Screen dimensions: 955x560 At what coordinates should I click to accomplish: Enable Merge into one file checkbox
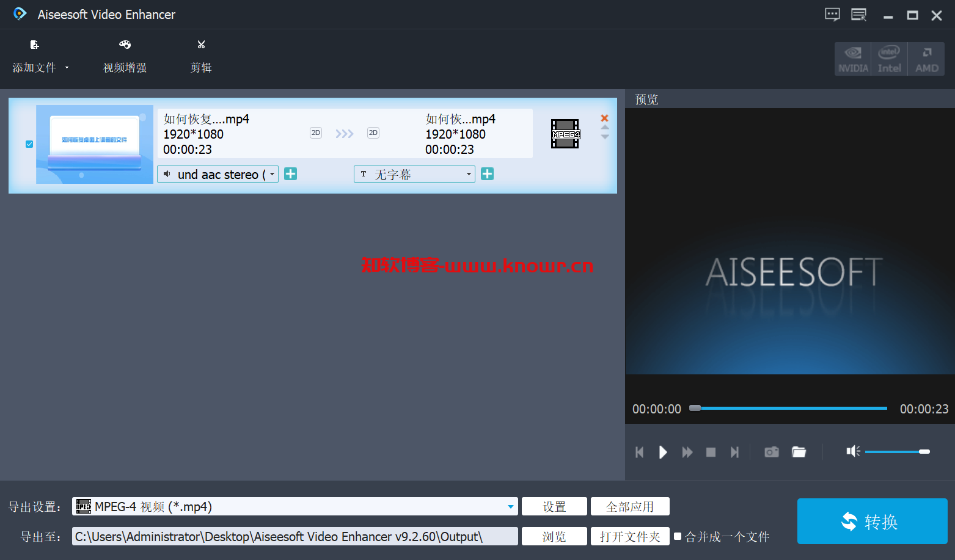click(x=678, y=536)
